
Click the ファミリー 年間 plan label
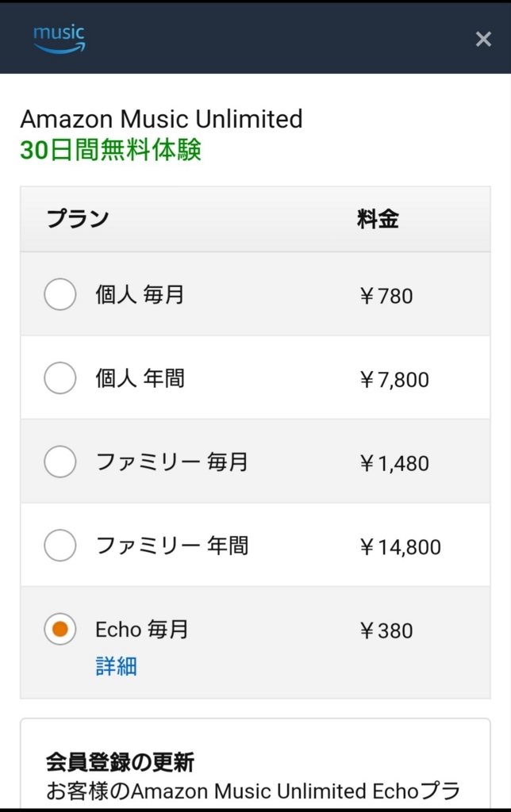[172, 546]
